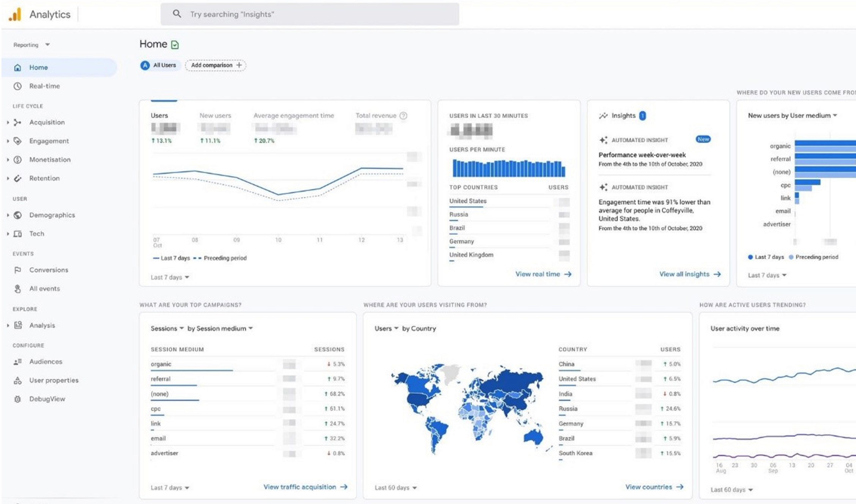The height and width of the screenshot is (504, 856).
Task: Click the Demographics section icon
Action: (x=17, y=214)
